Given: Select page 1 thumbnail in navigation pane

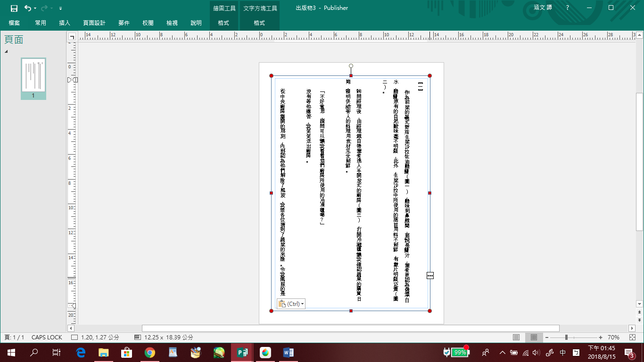Looking at the screenshot, I should [x=33, y=76].
